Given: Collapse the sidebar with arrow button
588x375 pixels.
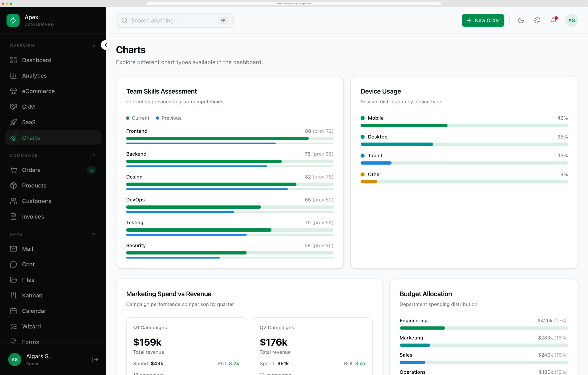Looking at the screenshot, I should 106,45.
